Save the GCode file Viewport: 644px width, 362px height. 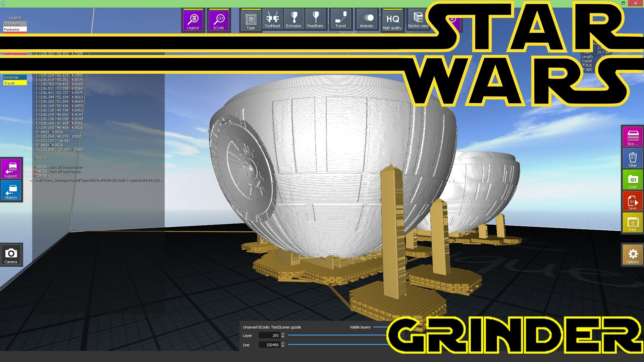pos(633,201)
